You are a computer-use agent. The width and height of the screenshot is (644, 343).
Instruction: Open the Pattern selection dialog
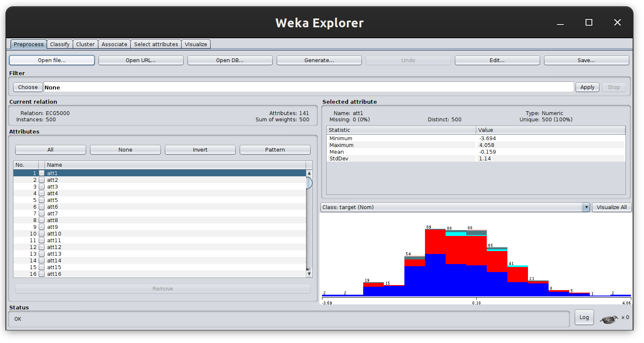(275, 149)
